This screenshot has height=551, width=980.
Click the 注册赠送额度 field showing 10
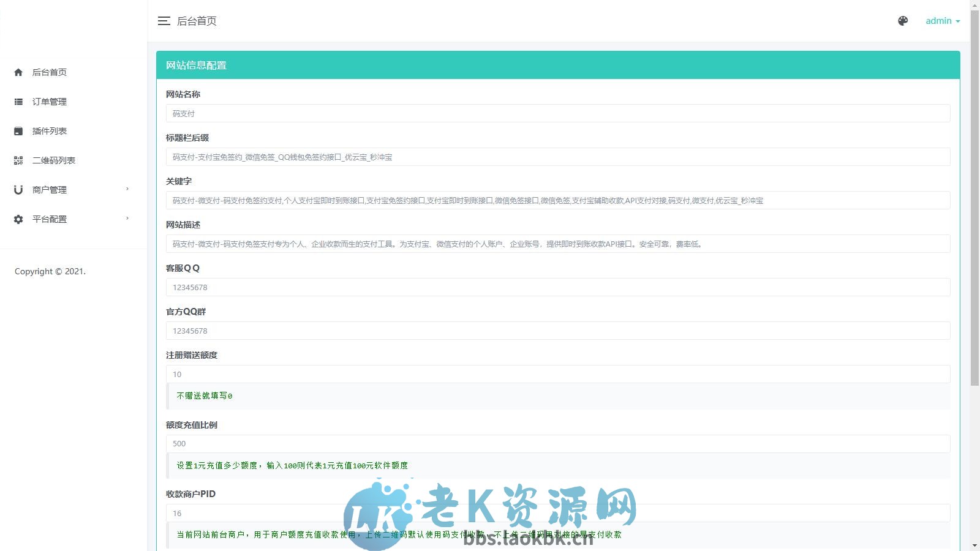[558, 374]
